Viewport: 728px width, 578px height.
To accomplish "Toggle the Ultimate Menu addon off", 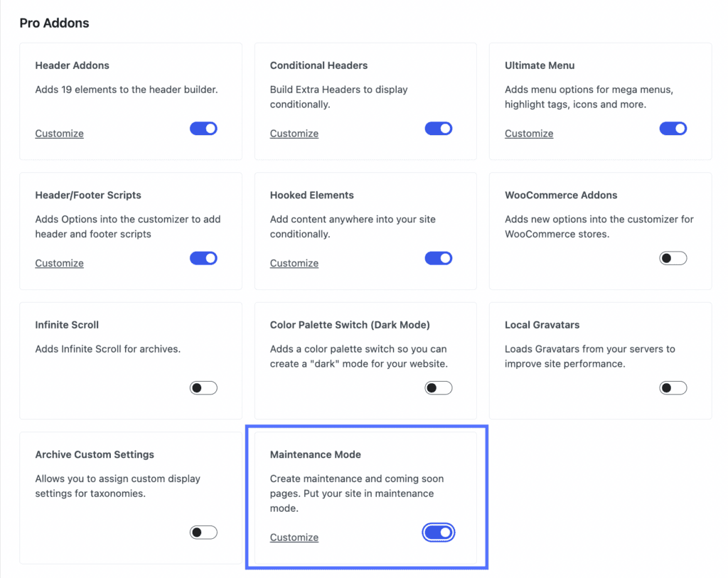I will coord(673,129).
